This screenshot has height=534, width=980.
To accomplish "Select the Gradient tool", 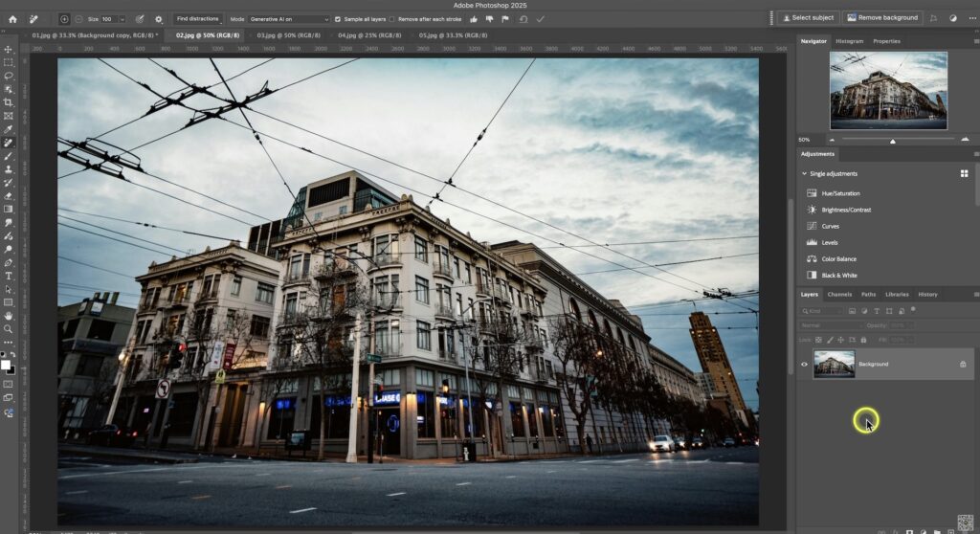I will 8,210.
